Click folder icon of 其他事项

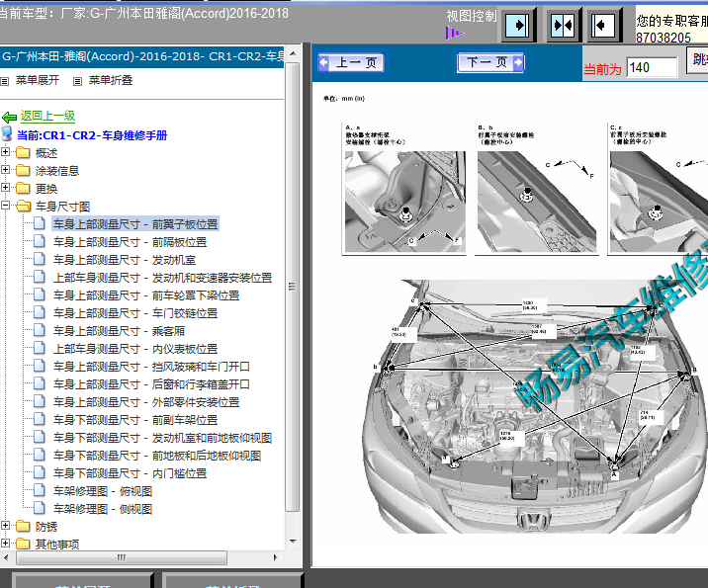pos(23,544)
